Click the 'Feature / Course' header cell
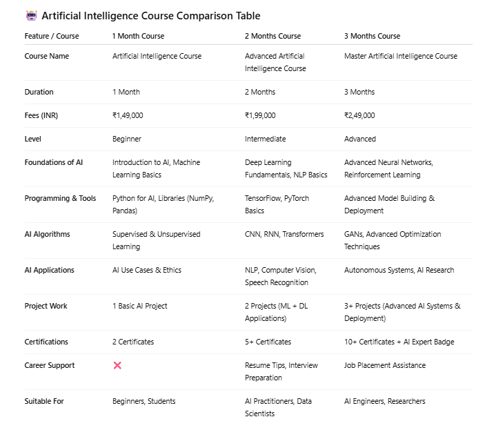The image size is (485, 448). pos(52,36)
